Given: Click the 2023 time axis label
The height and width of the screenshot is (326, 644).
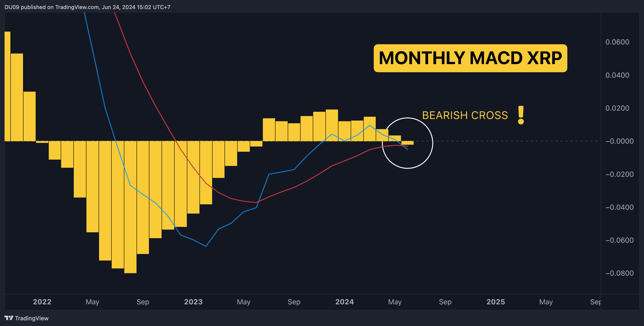Looking at the screenshot, I should (193, 302).
